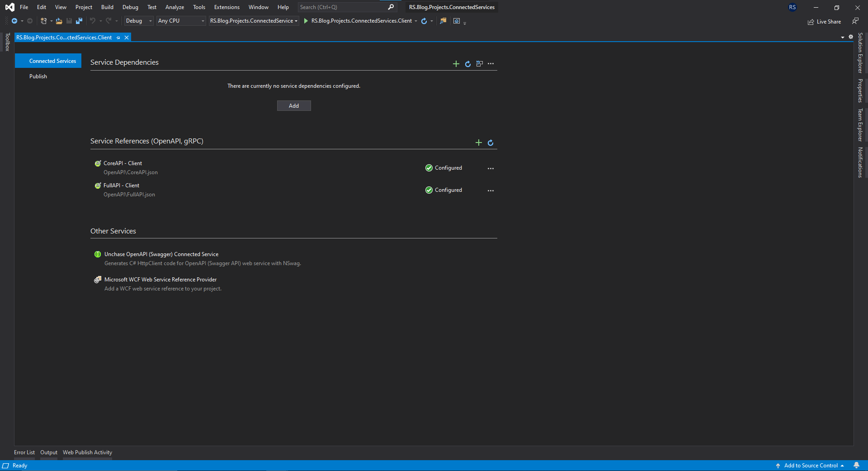
Task: Click the search magnifier icon
Action: [391, 7]
